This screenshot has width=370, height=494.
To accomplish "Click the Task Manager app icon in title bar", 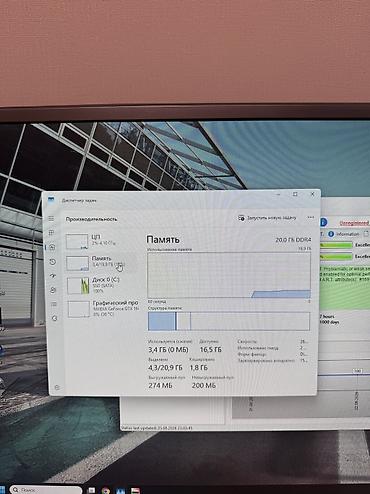I will click(x=51, y=200).
